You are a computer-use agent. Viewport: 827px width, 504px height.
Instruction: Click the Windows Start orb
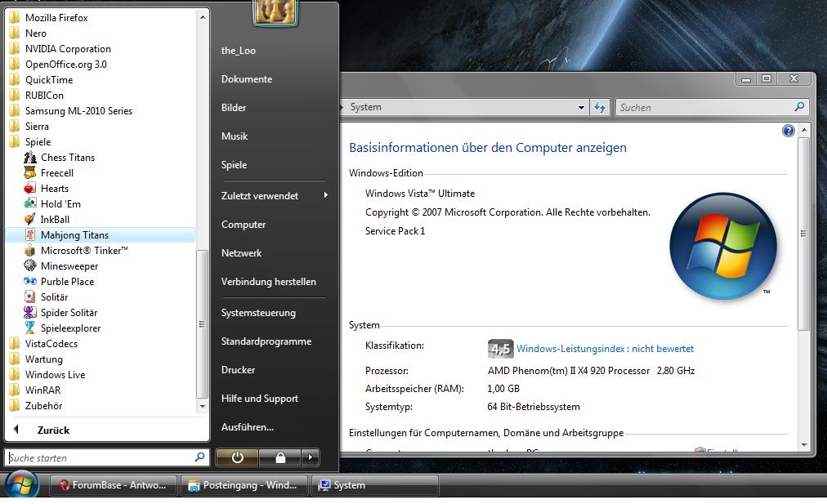click(21, 484)
